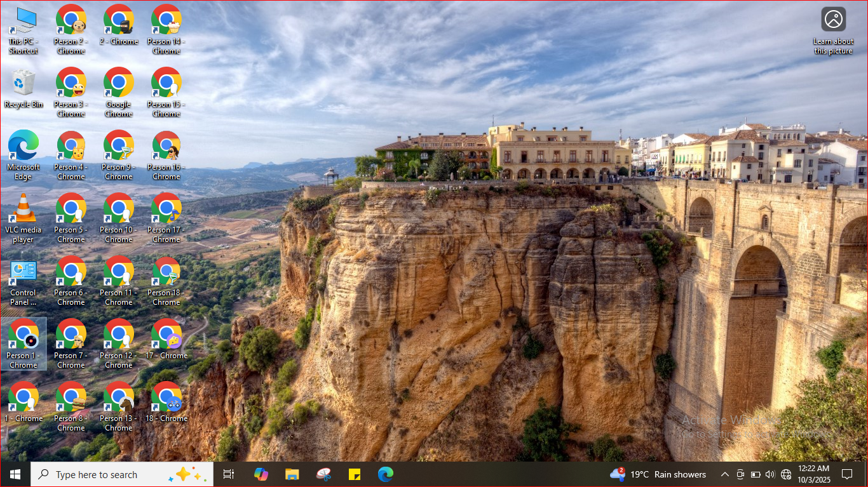Viewport: 868px width, 487px height.
Task: Select the Person 12 - Chrome shortcut
Action: click(x=119, y=344)
